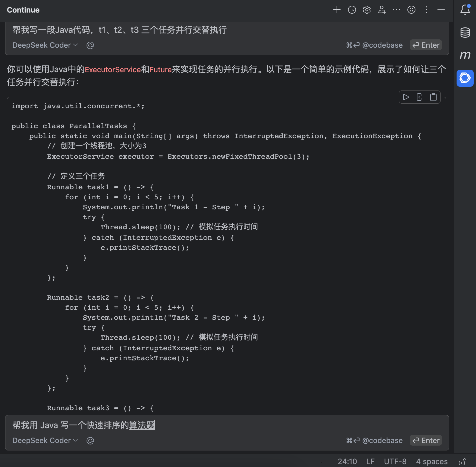Open Continue settings gear
This screenshot has height=467, width=476.
(367, 10)
